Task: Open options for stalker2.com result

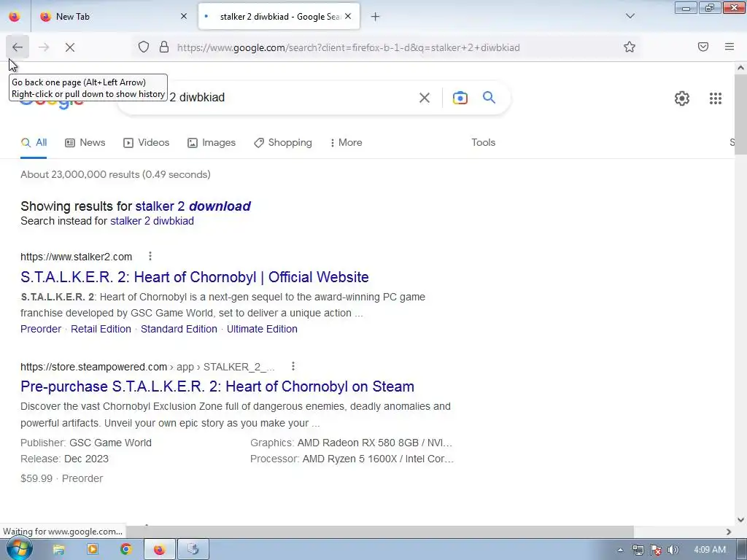Action: click(x=150, y=256)
